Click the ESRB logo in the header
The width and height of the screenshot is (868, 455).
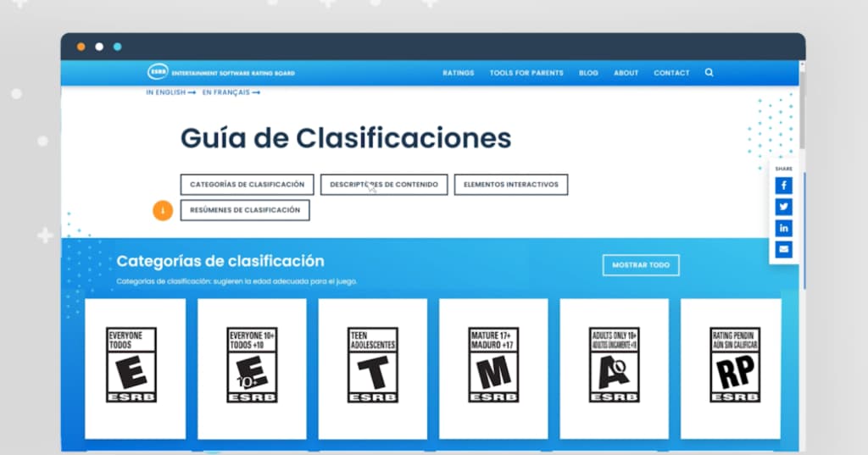pos(221,72)
